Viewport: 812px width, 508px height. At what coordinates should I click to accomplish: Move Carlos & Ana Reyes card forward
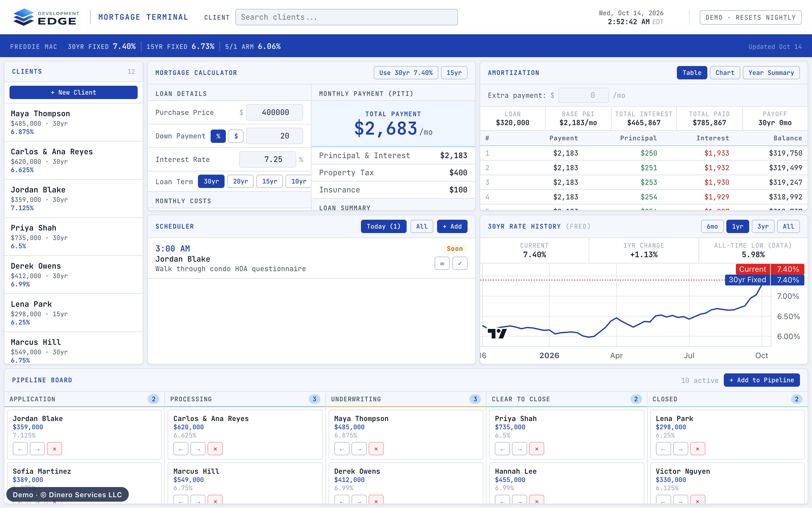pos(198,449)
